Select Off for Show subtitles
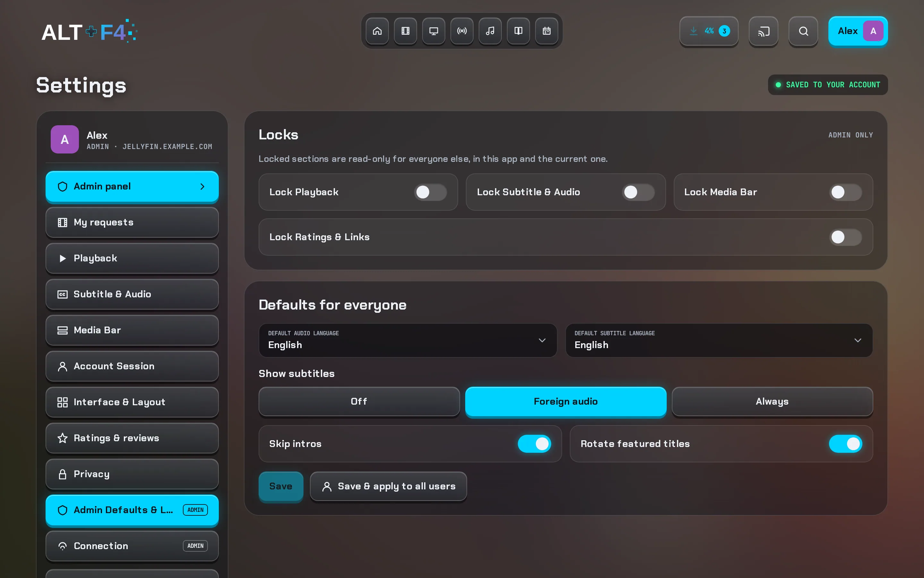This screenshot has height=578, width=924. [359, 401]
